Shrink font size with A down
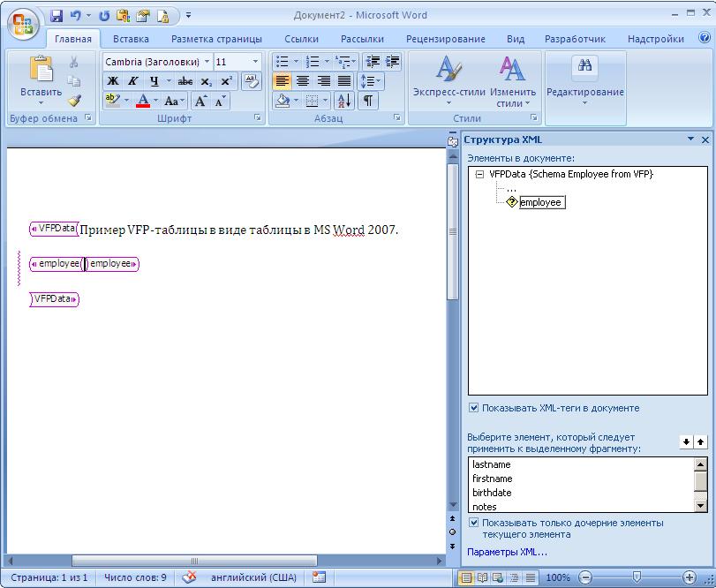 pos(220,101)
